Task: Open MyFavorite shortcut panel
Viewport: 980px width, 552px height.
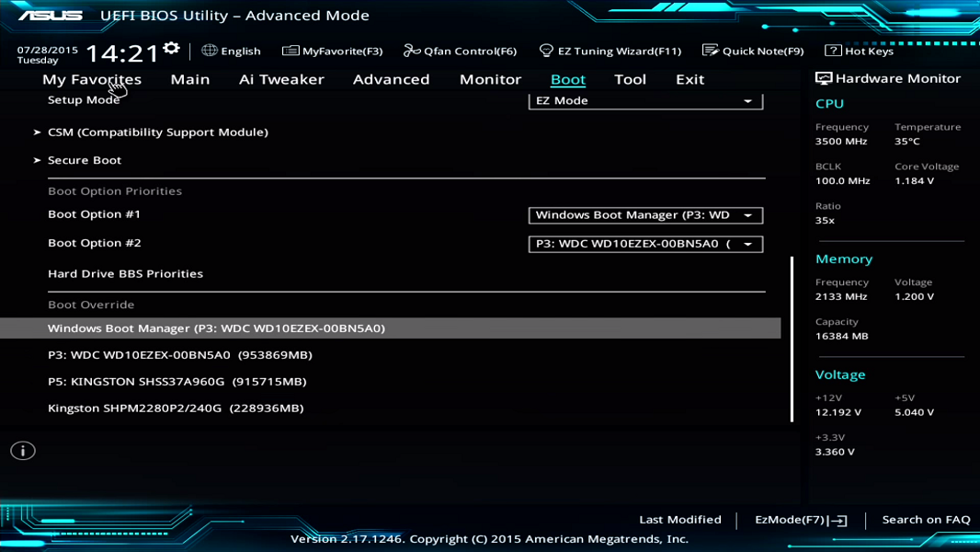Action: [x=334, y=51]
